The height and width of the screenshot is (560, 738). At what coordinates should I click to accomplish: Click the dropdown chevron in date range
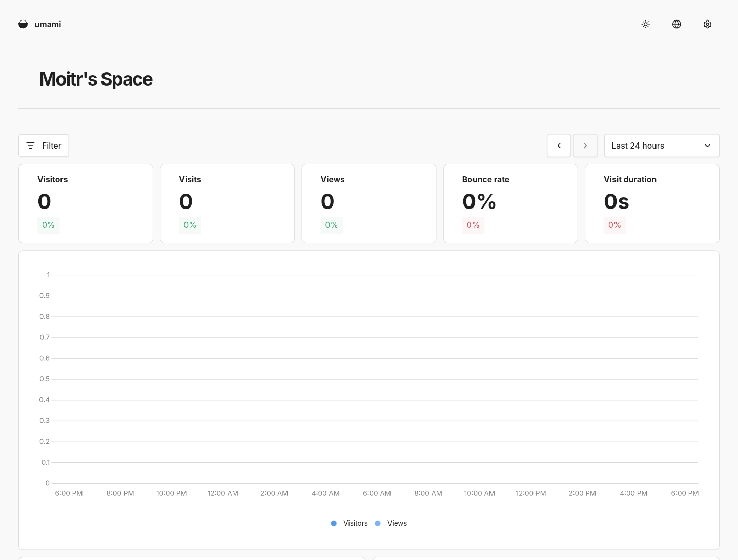pyautogui.click(x=708, y=146)
